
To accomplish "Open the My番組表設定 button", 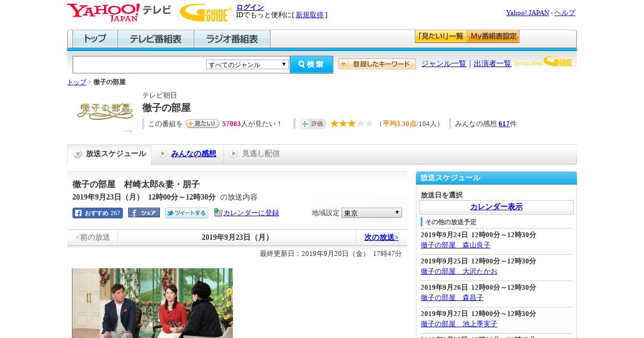I will (x=494, y=36).
